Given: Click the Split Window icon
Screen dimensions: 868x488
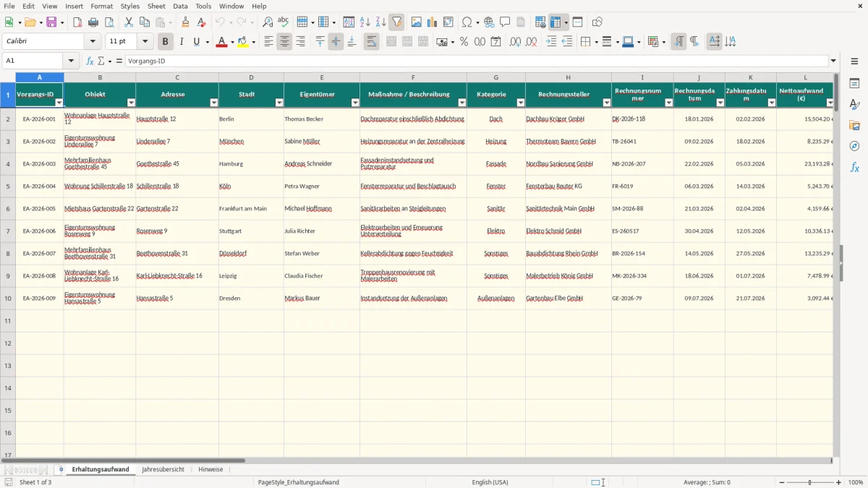Looking at the screenshot, I should (x=577, y=22).
